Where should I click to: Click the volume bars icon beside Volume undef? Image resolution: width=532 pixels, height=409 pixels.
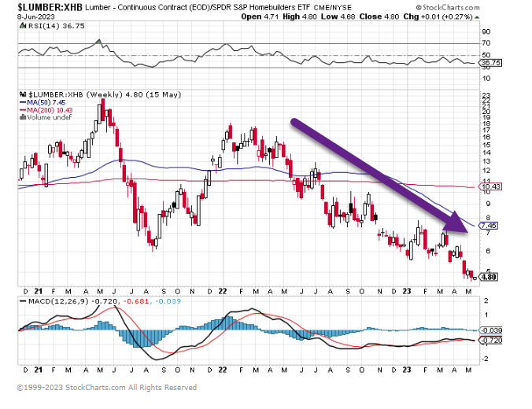[23, 117]
